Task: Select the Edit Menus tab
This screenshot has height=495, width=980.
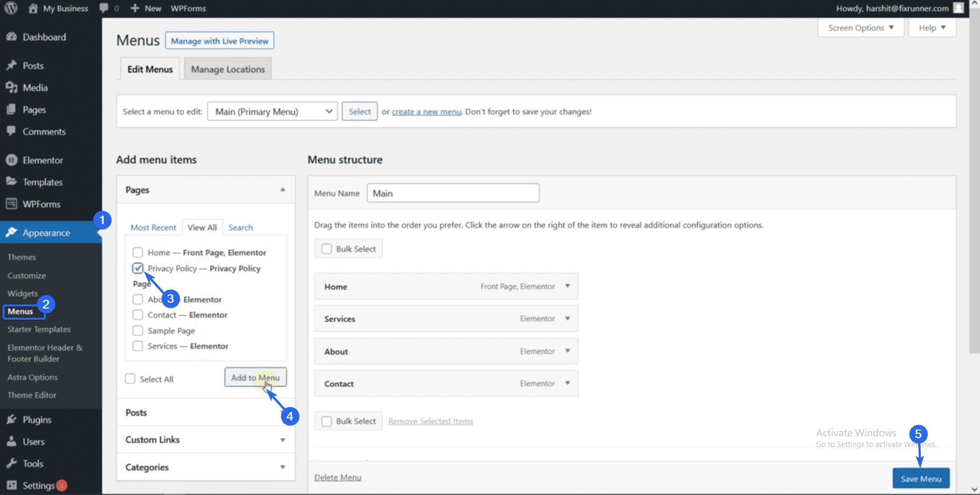Action: click(150, 69)
